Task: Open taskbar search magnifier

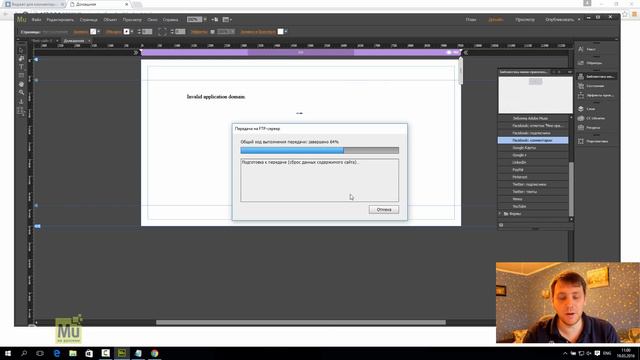Action: (24, 353)
